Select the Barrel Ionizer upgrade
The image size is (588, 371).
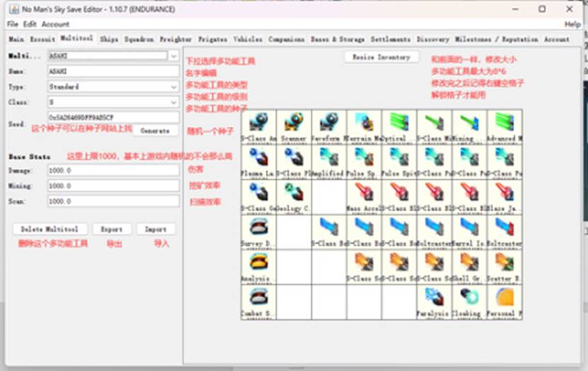click(469, 232)
